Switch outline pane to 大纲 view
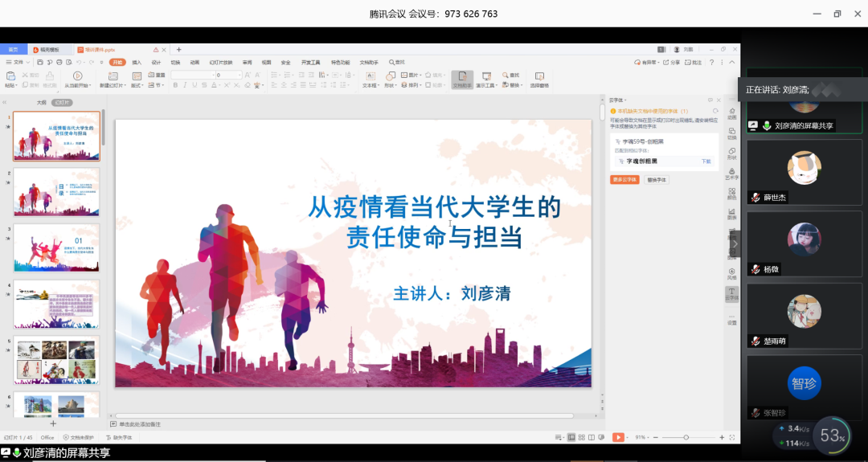Viewport: 868px width, 462px height. (x=42, y=103)
